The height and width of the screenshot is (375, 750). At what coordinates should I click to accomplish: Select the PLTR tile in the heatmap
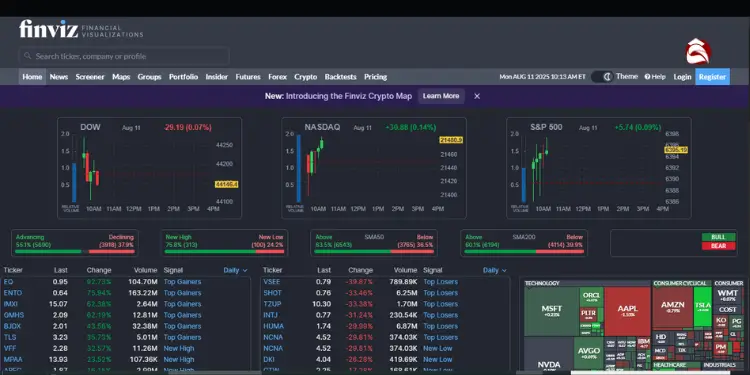click(x=588, y=314)
